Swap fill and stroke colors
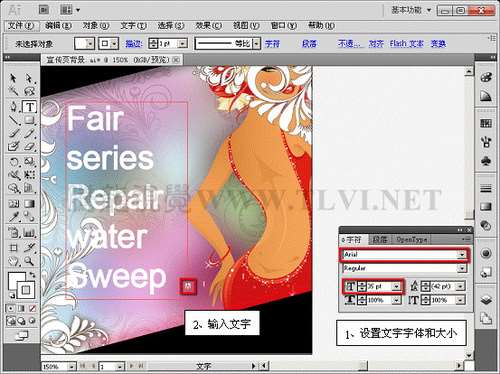This screenshot has width=500, height=374. coord(32,275)
